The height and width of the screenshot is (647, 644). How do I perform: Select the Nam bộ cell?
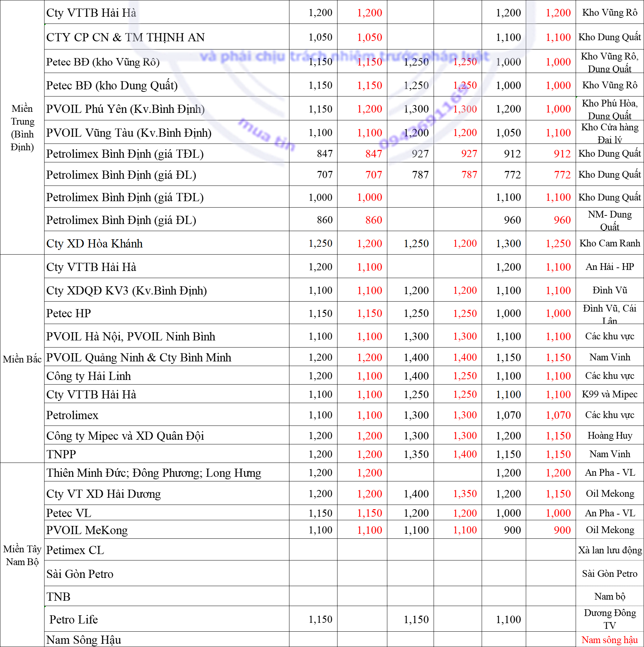click(x=610, y=596)
